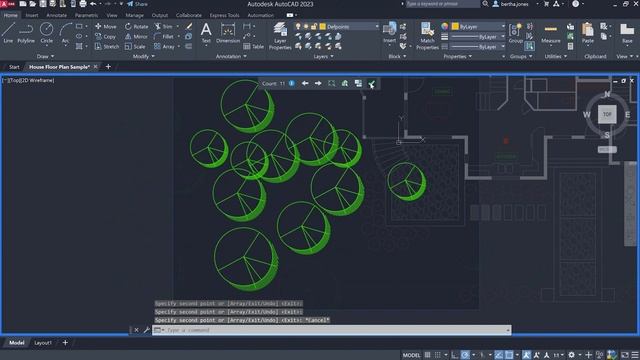Click the Undo arrow in Quick Access
The height and width of the screenshot is (360, 640).
(x=93, y=4)
